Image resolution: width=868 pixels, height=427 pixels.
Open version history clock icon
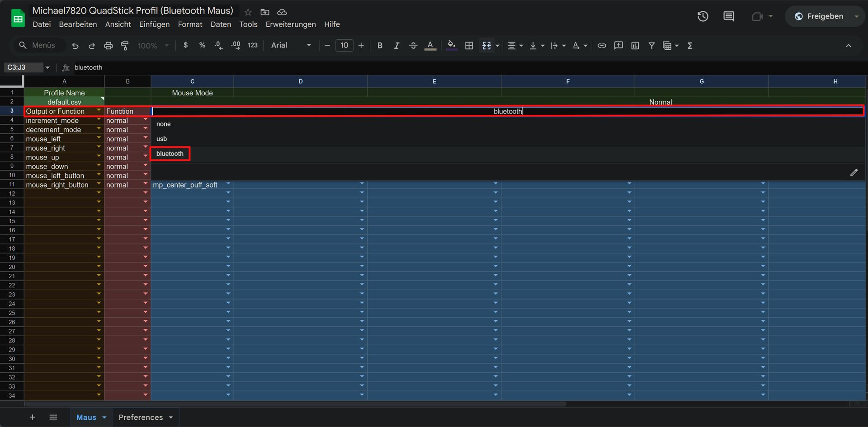[703, 17]
